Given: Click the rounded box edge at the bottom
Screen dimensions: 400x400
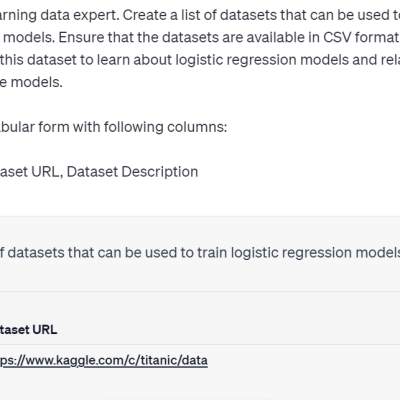Looking at the screenshot, I should [190, 399].
